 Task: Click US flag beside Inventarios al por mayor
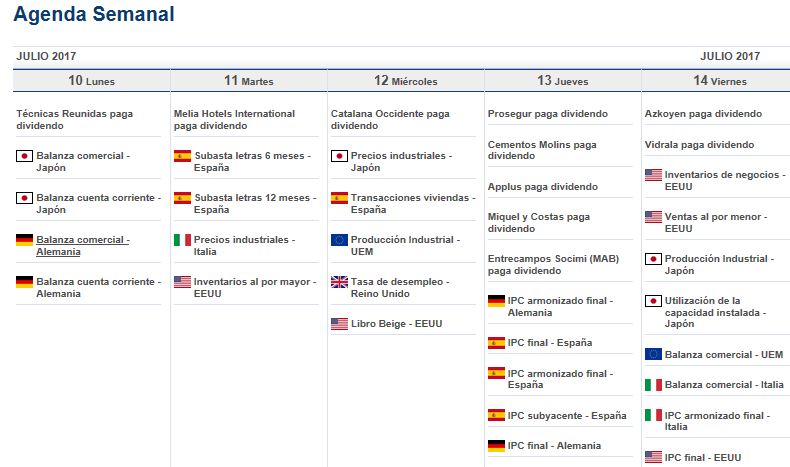182,282
